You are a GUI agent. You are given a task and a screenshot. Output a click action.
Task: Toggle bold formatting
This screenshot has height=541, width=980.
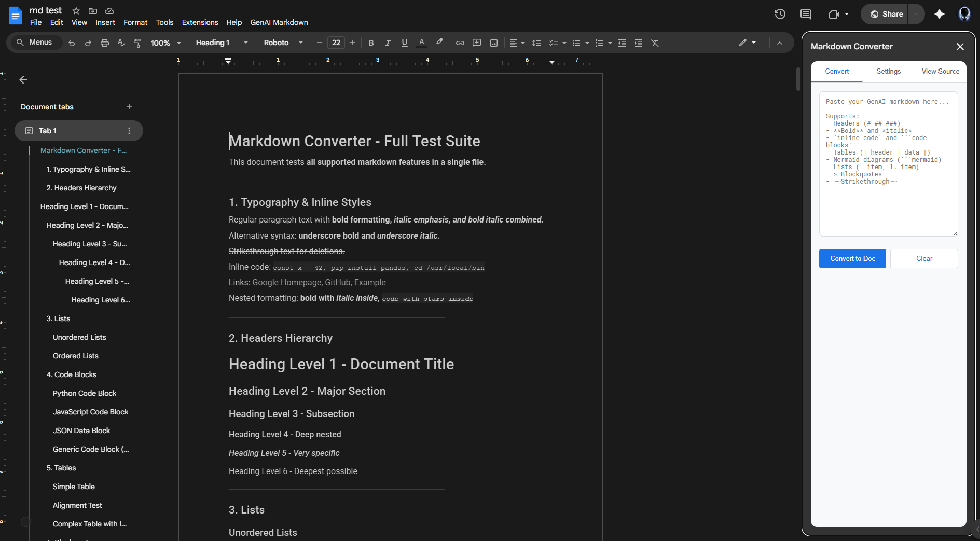coord(371,43)
